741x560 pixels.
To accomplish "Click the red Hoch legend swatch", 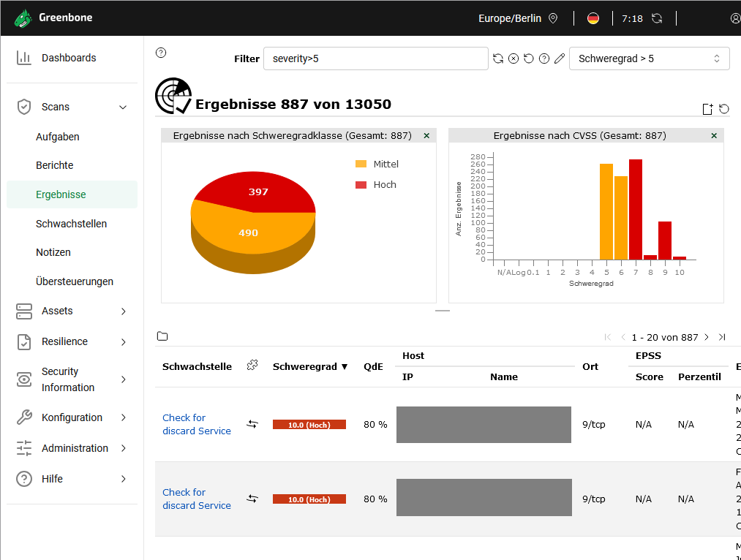I will (x=361, y=185).
